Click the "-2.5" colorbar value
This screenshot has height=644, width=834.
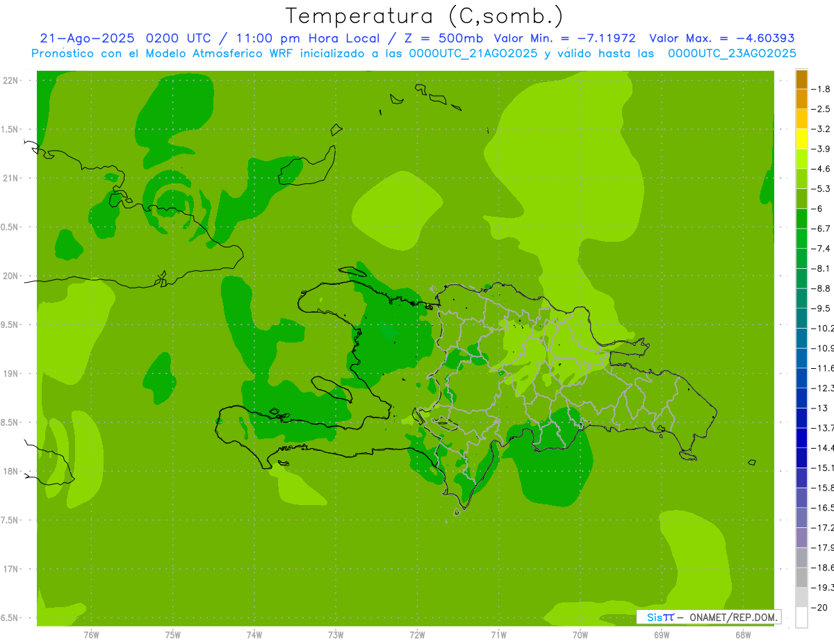point(821,109)
